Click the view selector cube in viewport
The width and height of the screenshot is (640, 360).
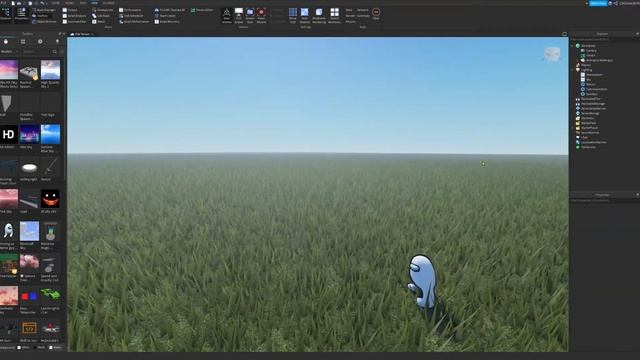coord(552,54)
